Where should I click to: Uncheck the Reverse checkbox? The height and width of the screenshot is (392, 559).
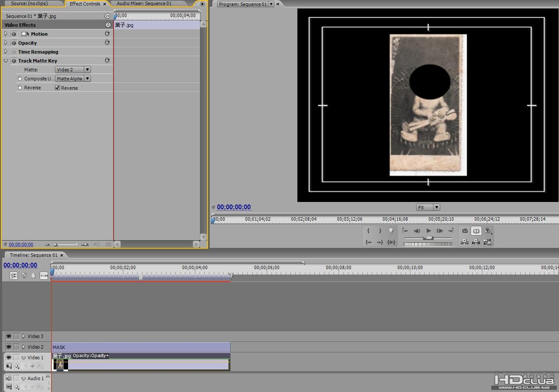pyautogui.click(x=57, y=88)
